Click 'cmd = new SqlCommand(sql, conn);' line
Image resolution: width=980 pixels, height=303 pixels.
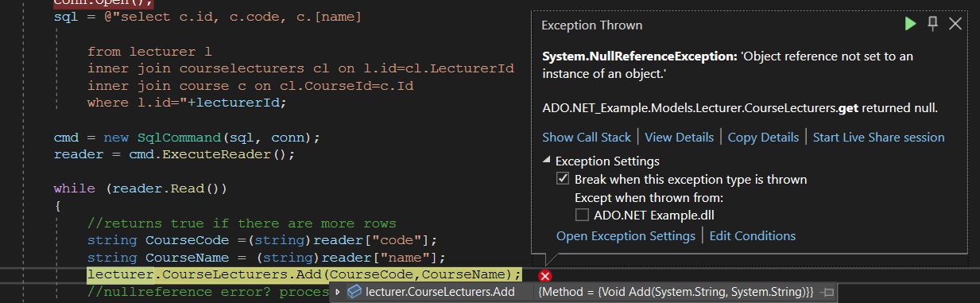(x=187, y=137)
